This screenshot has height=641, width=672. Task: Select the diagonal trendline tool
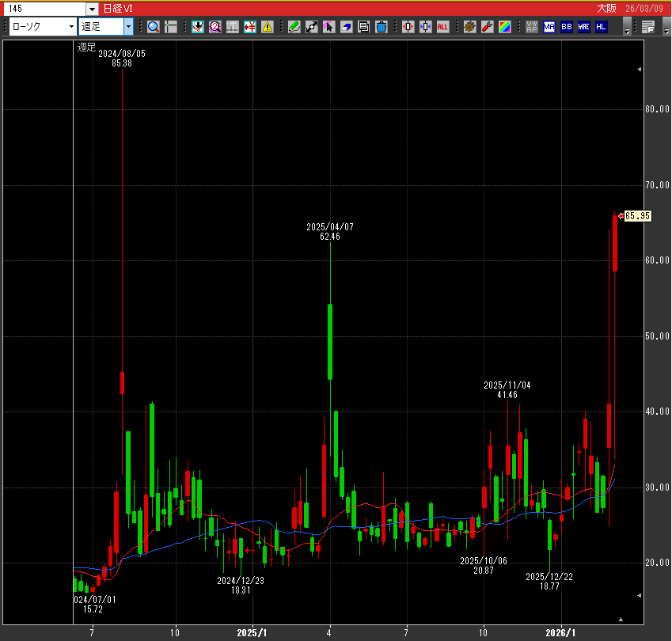312,27
